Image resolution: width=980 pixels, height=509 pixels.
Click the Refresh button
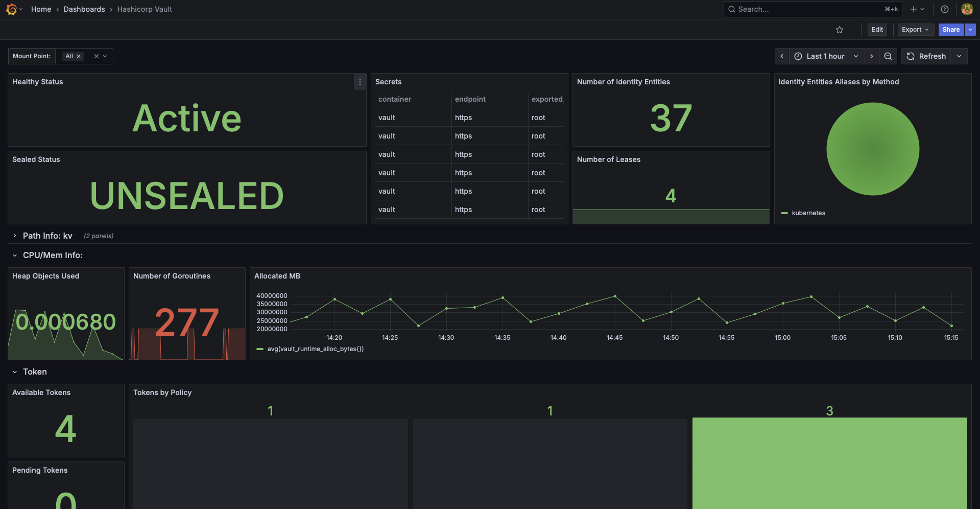[926, 56]
